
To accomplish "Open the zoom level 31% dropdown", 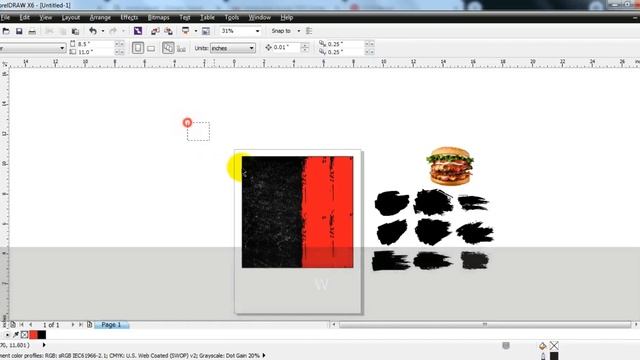I will tap(257, 31).
